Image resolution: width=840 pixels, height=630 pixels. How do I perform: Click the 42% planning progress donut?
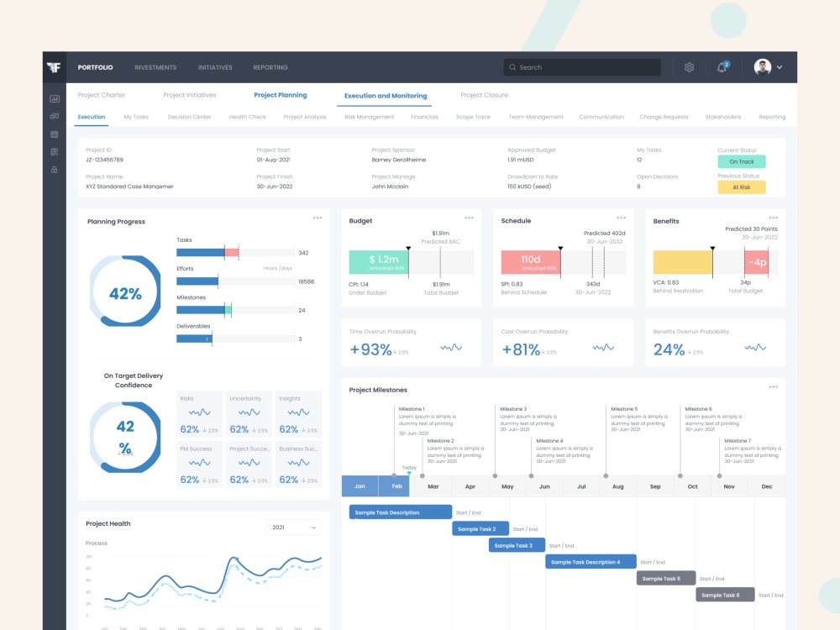tap(125, 292)
